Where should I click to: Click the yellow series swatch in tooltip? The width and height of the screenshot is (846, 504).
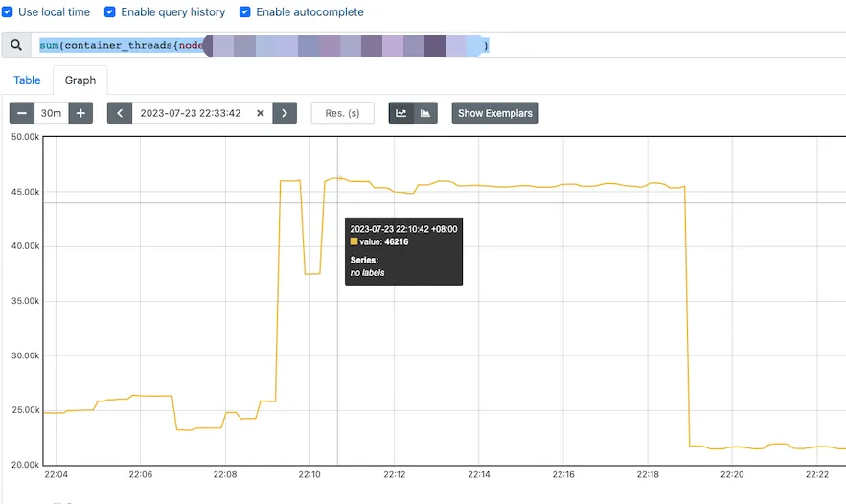(x=354, y=242)
